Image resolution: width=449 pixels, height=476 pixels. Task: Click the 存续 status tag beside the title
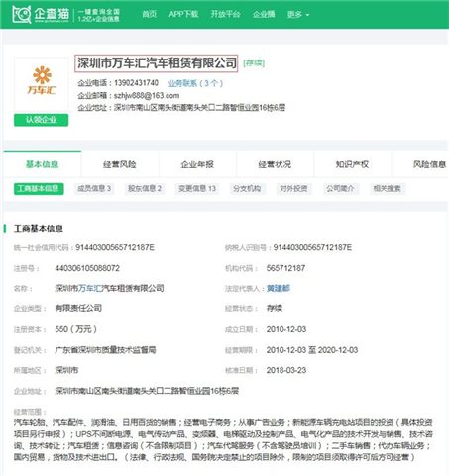pos(254,62)
